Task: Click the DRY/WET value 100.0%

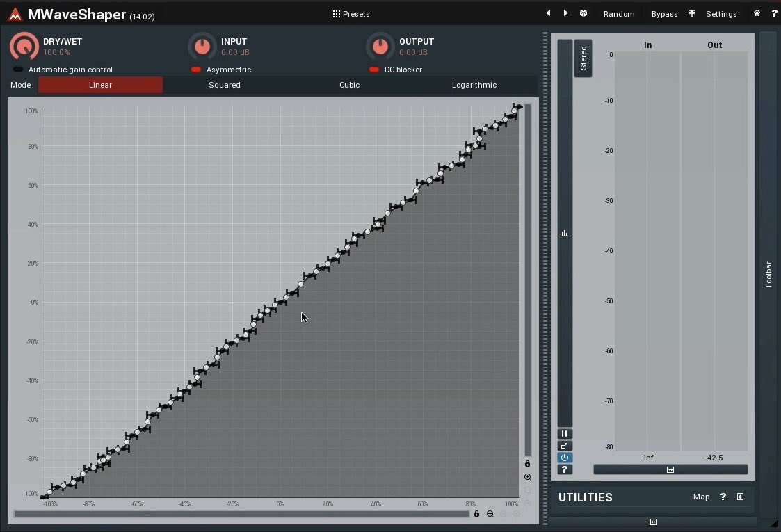Action: [x=56, y=52]
